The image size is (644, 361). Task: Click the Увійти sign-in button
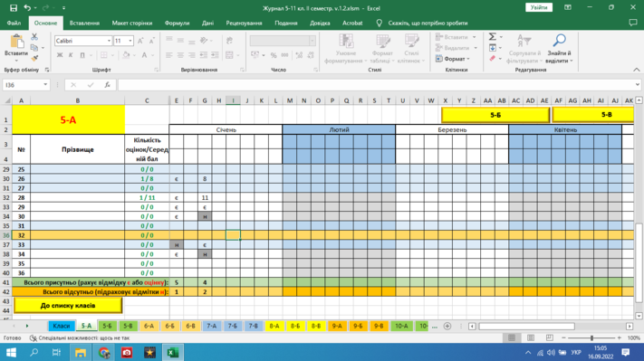tap(539, 7)
